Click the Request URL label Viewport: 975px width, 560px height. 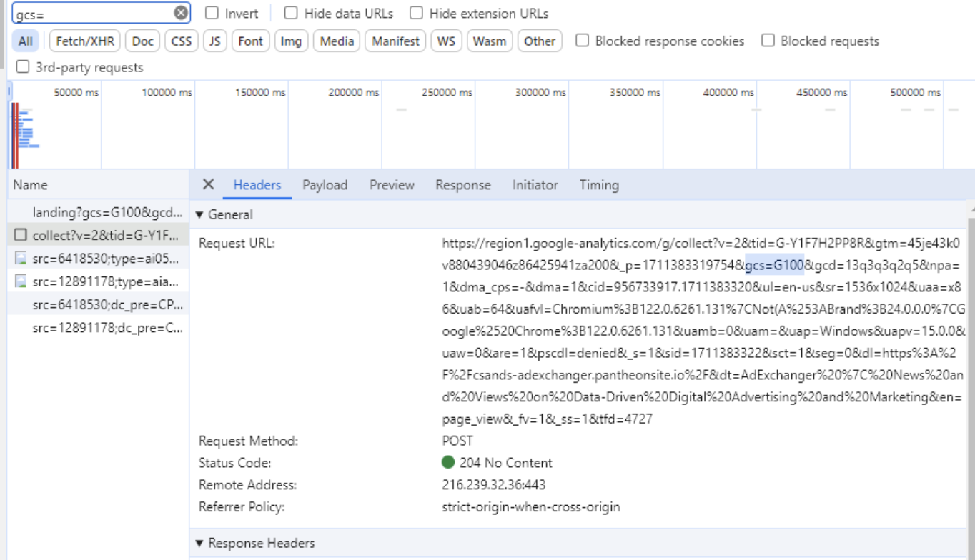pos(237,243)
